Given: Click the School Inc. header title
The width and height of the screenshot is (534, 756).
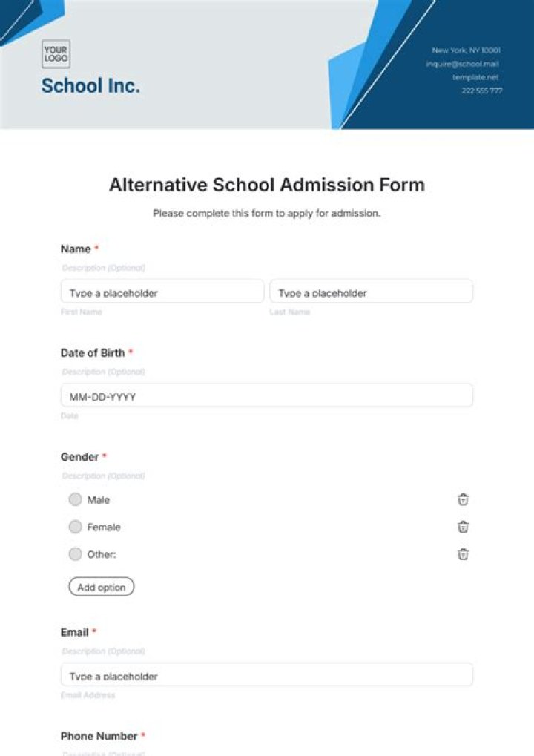Looking at the screenshot, I should 90,86.
